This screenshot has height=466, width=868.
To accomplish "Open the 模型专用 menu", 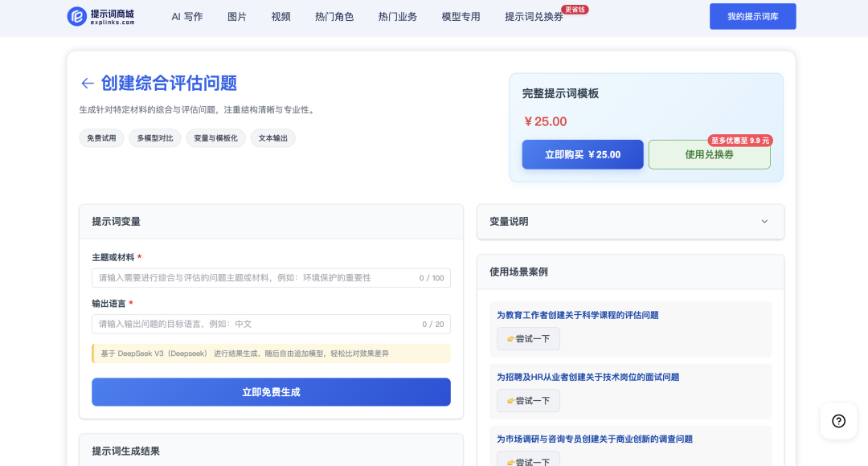I will click(461, 17).
